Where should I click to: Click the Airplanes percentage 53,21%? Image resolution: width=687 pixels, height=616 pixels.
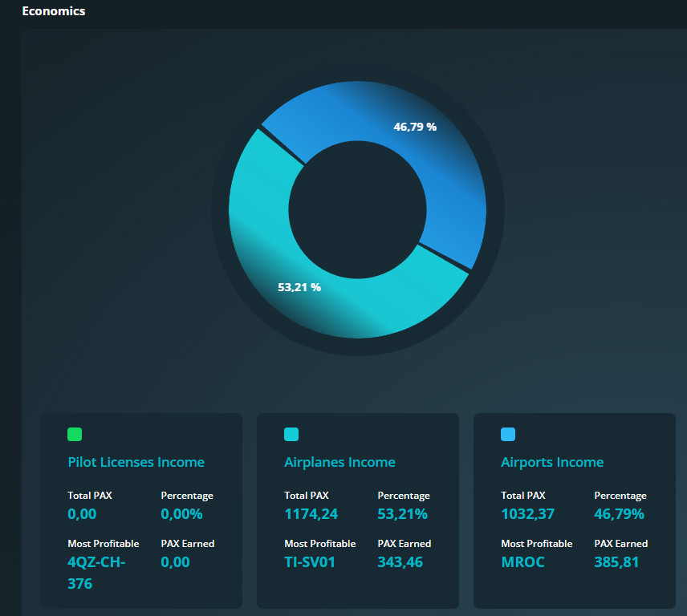[x=402, y=514]
